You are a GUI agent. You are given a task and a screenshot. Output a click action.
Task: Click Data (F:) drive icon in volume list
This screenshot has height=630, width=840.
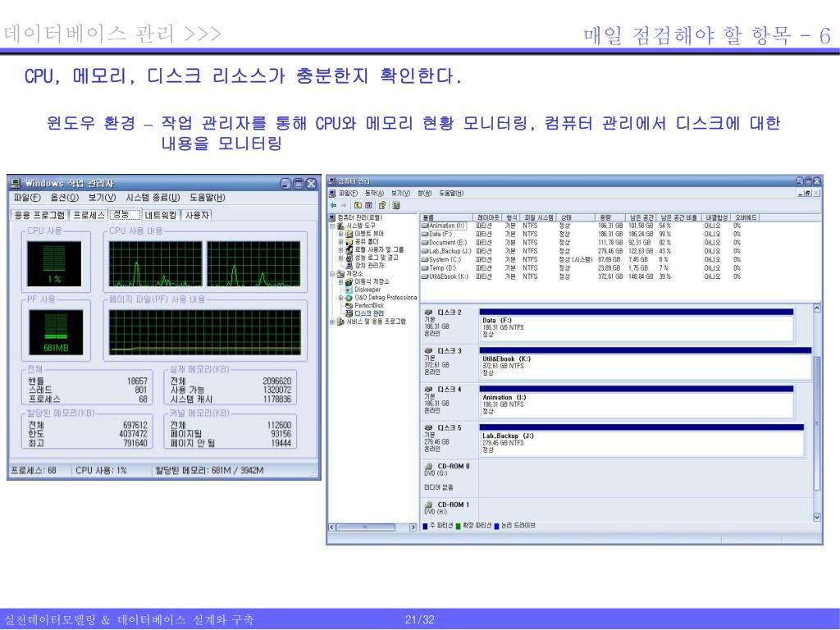(425, 234)
